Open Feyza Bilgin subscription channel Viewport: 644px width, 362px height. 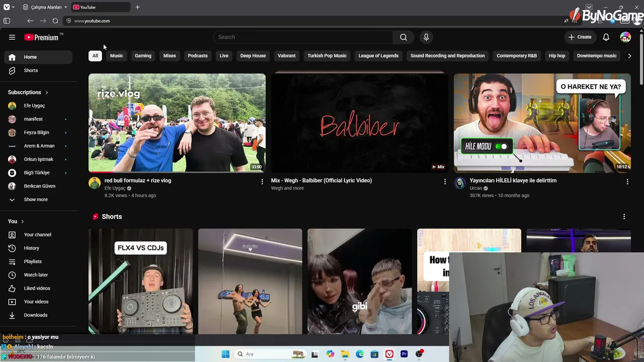click(x=38, y=133)
